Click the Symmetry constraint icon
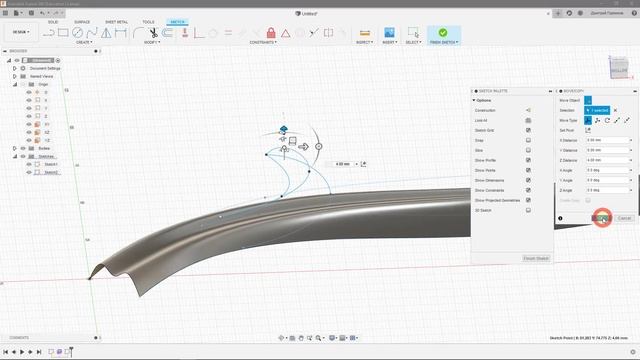 click(328, 33)
